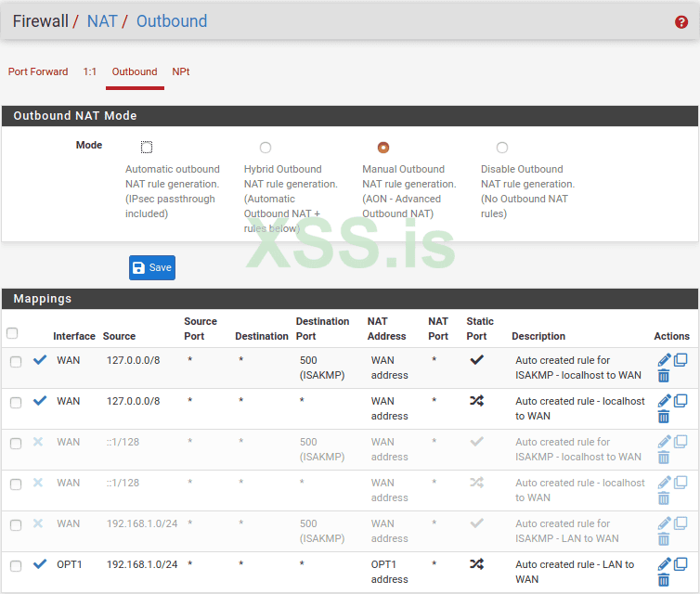Copy the ISAKMP LAN to WAN mapping
This screenshot has height=594, width=700.
681,523
